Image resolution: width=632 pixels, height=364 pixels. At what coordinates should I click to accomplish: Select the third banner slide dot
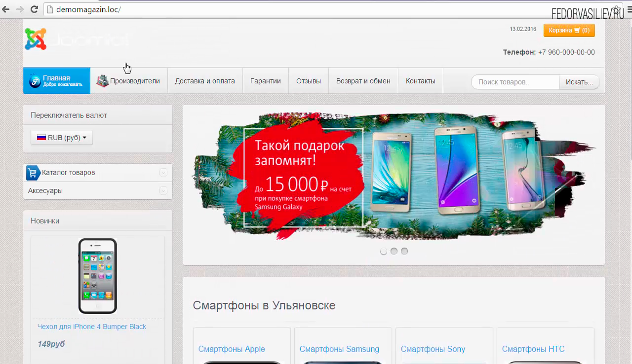(x=404, y=251)
